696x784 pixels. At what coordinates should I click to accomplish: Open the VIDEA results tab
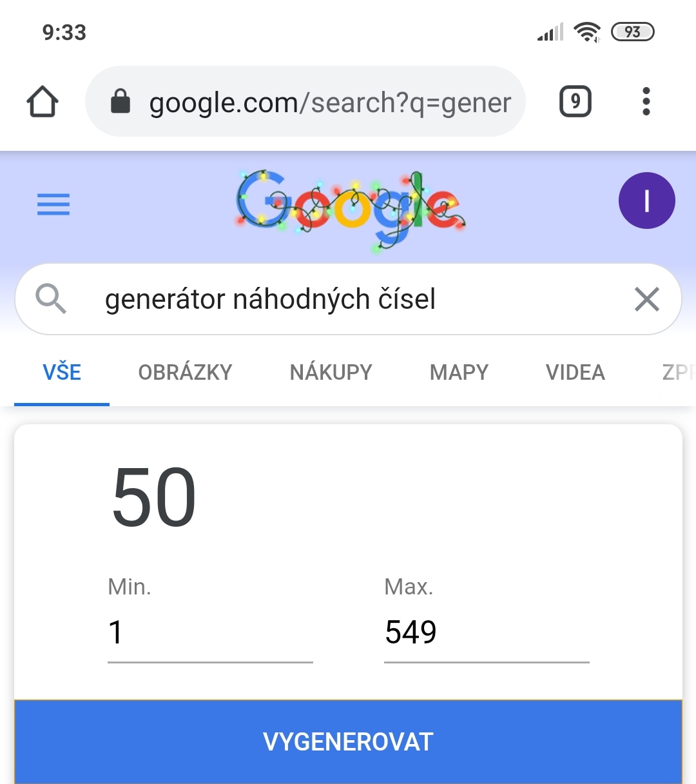coord(575,373)
